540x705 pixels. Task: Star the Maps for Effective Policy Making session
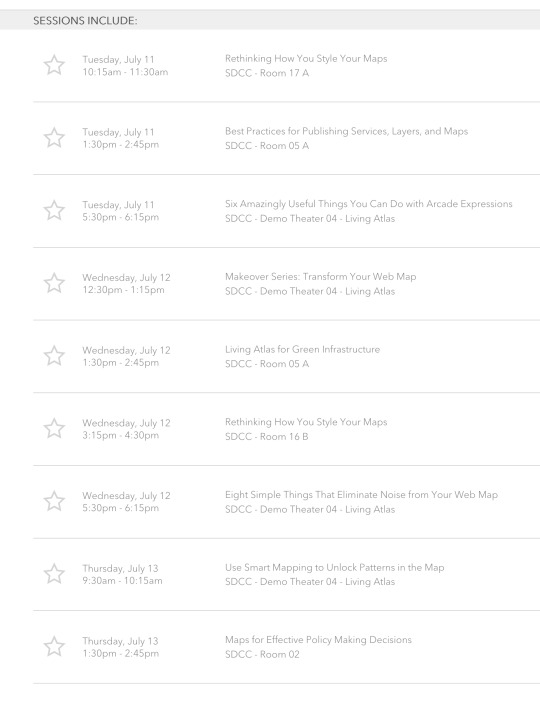[54, 647]
